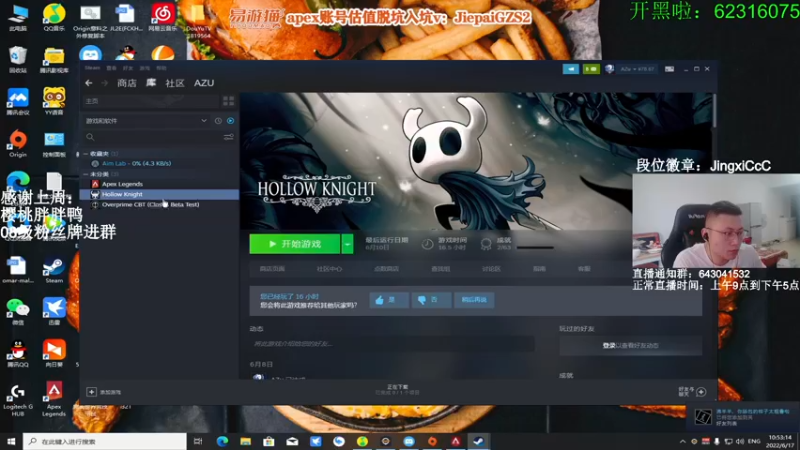This screenshot has width=800, height=450.
Task: Select Overprime CBT in the library list
Action: tap(159, 204)
